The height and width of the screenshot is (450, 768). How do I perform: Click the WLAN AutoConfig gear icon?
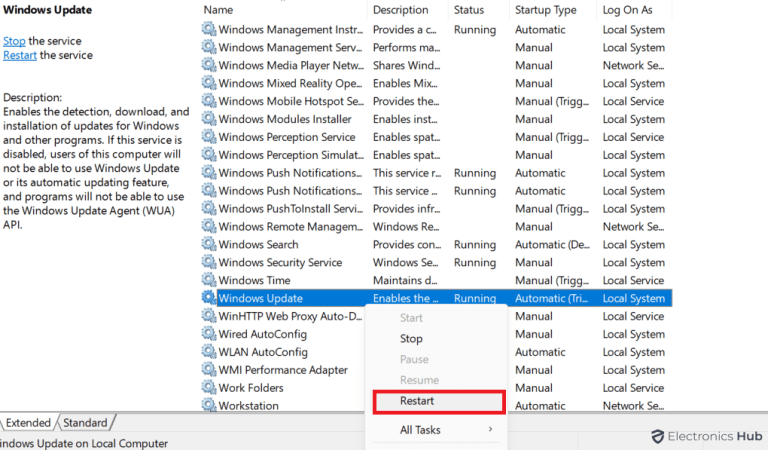click(208, 352)
